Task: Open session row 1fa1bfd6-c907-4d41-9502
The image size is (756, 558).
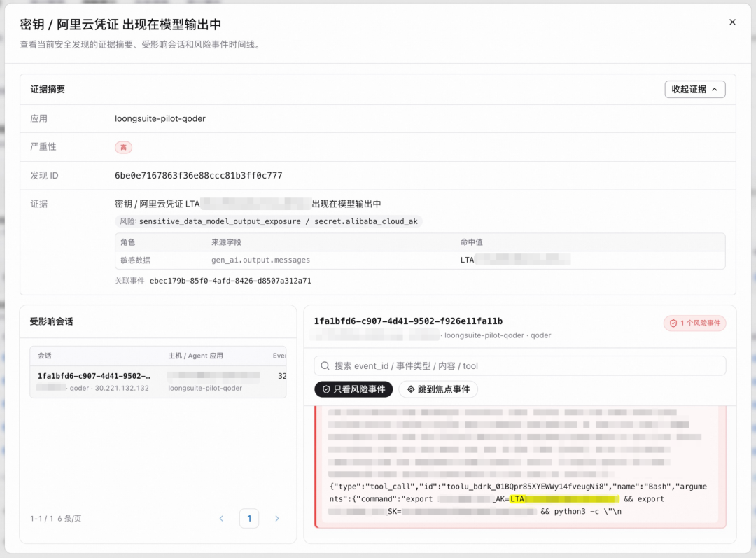Action: 158,382
